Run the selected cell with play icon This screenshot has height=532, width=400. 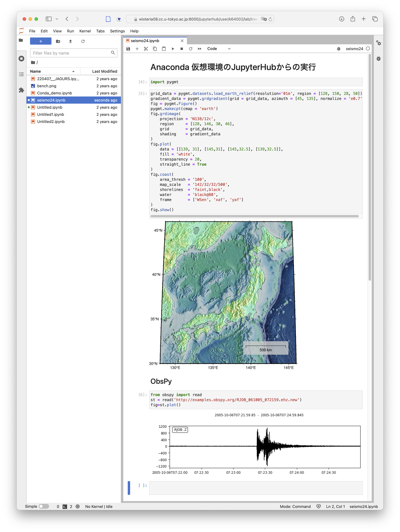click(x=173, y=49)
